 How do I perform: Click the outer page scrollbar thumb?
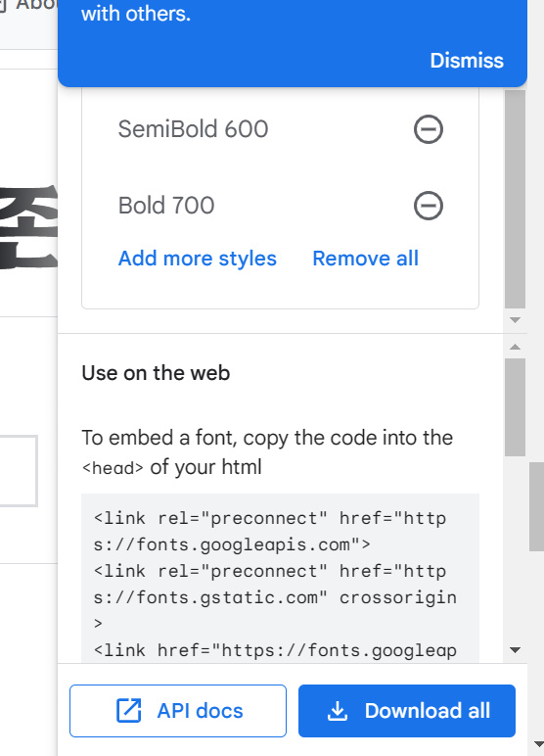536,506
